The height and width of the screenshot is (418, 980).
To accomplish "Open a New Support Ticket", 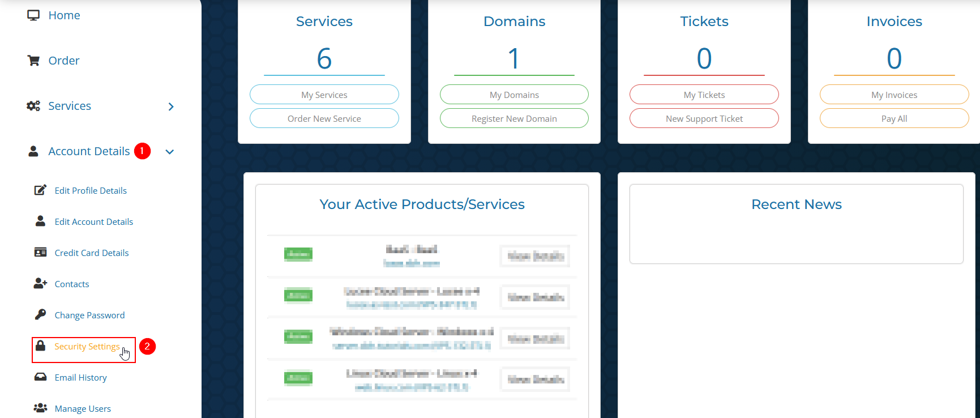I will point(704,118).
